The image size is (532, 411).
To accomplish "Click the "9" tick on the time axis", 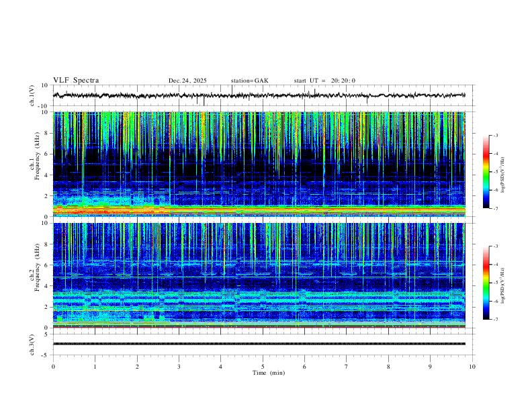I will [430, 367].
